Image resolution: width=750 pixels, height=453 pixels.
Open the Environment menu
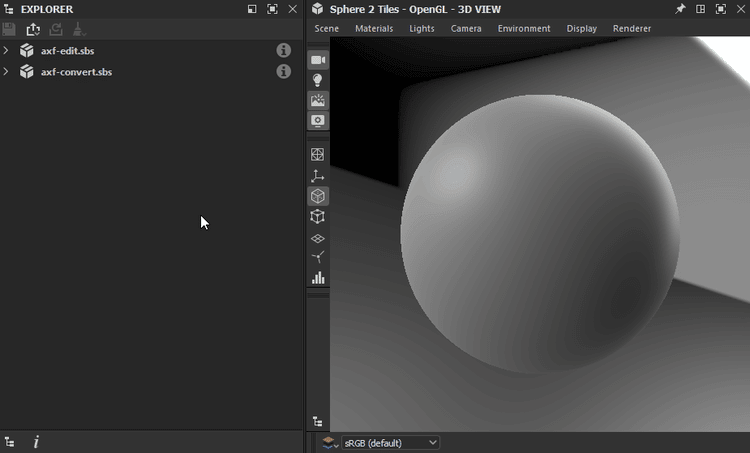524,28
